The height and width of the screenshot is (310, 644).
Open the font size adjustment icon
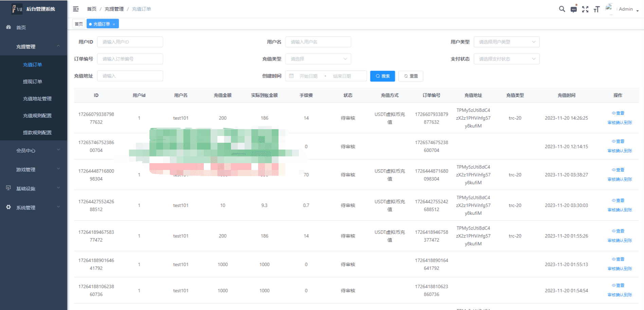tap(596, 9)
